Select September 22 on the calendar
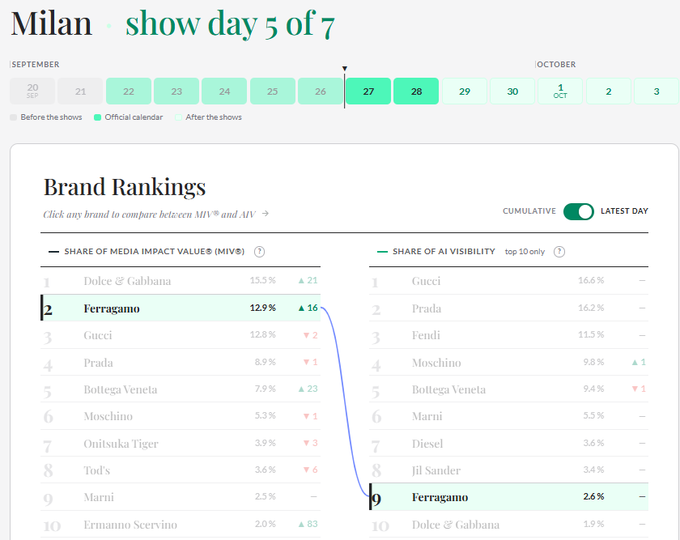Image resolution: width=680 pixels, height=540 pixels. coord(128,91)
